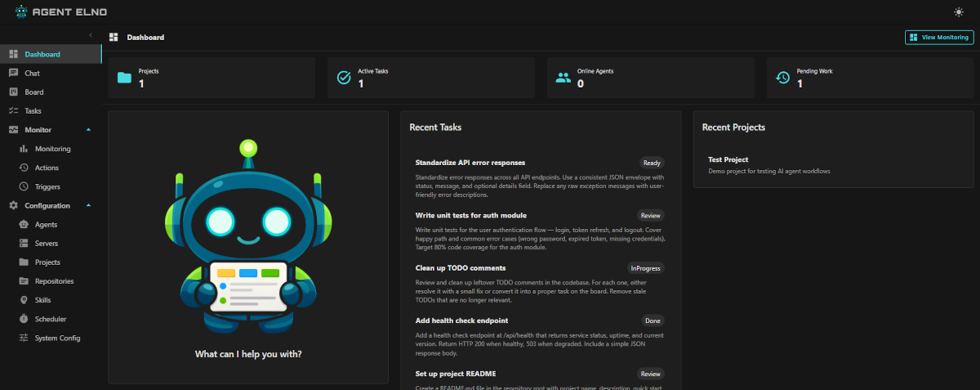Screen dimensions: 980x390
Task: Click the Chat icon in sidebar
Action: point(13,74)
